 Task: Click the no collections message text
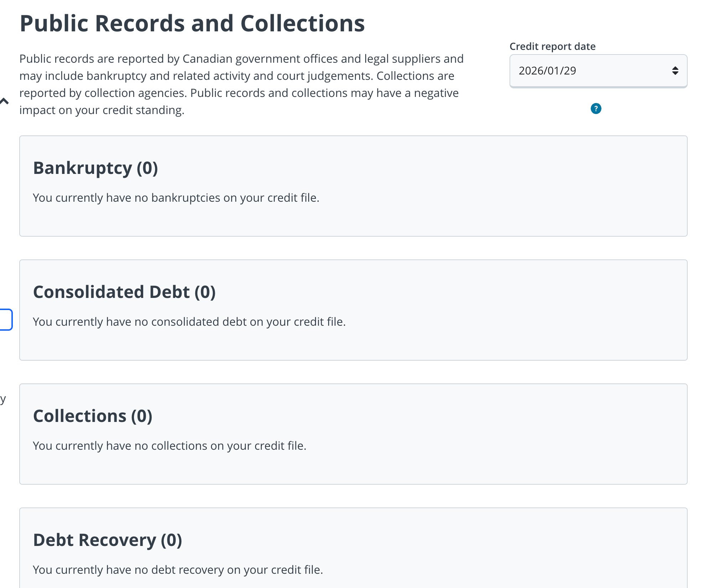[x=170, y=446]
